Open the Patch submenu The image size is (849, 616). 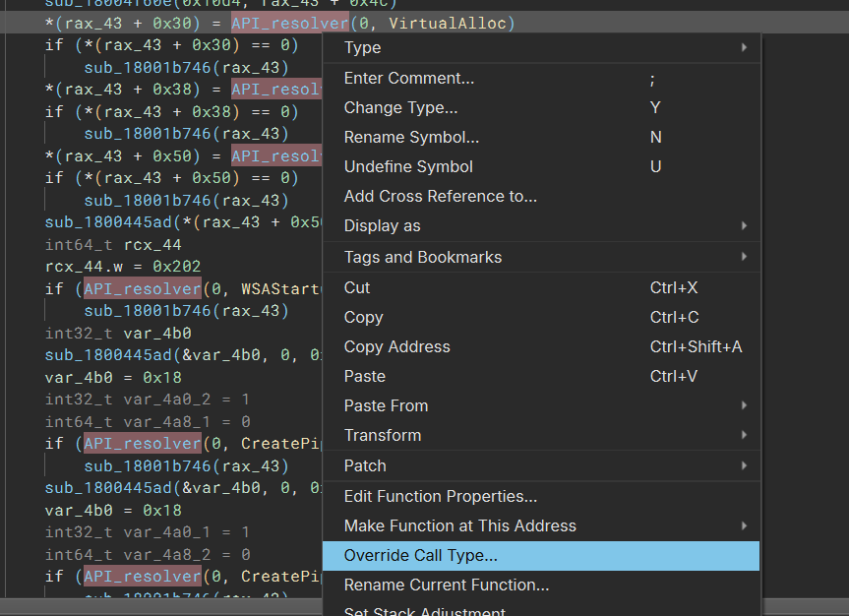pos(541,465)
